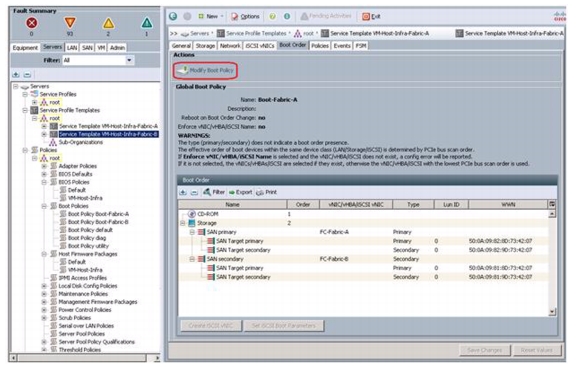The height and width of the screenshot is (367, 576).
Task: Open Pending Activities
Action: pos(326,16)
